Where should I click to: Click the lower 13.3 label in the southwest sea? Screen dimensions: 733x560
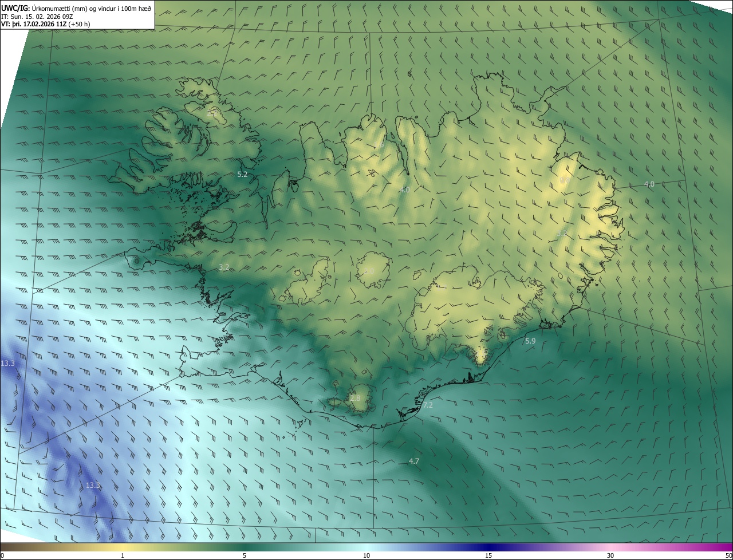[x=93, y=485]
